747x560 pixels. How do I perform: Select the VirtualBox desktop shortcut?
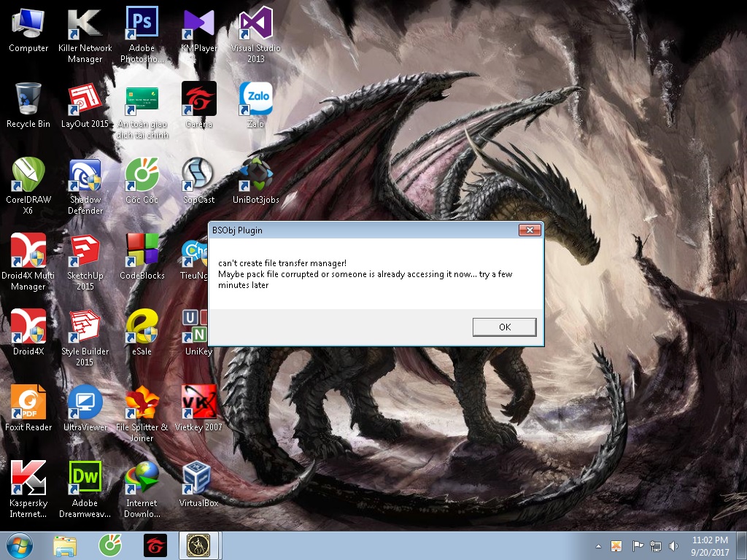[x=198, y=484]
